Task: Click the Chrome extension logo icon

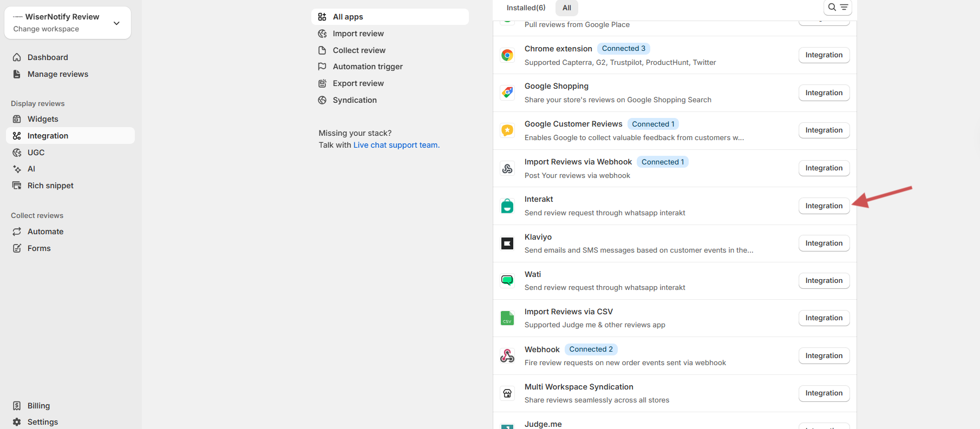Action: click(x=507, y=55)
